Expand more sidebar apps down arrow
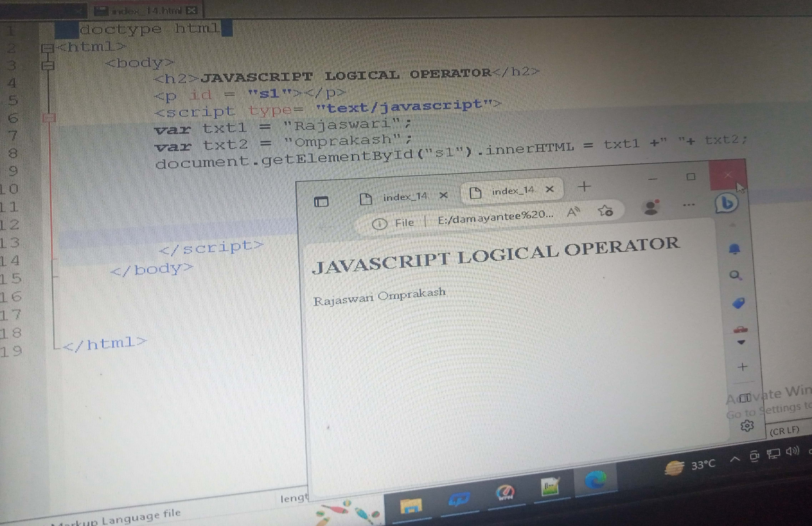This screenshot has height=526, width=812. 741,342
